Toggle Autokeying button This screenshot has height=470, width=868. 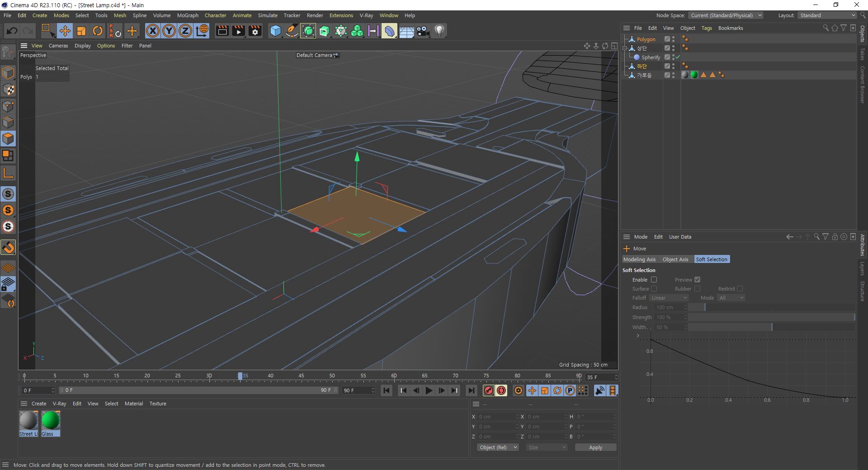501,390
